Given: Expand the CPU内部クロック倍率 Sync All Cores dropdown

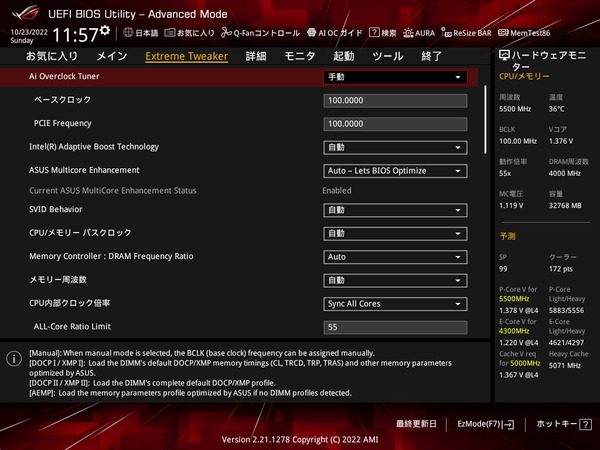Looking at the screenshot, I should coord(395,304).
